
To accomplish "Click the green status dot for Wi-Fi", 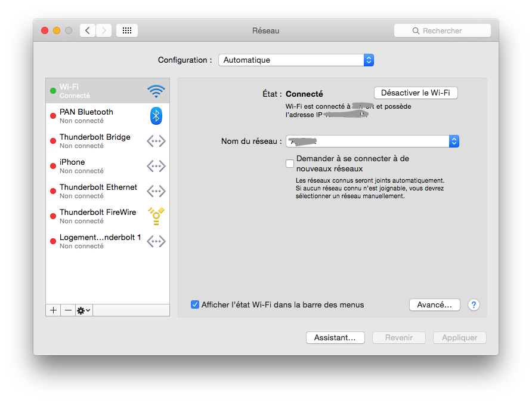I will click(x=53, y=91).
